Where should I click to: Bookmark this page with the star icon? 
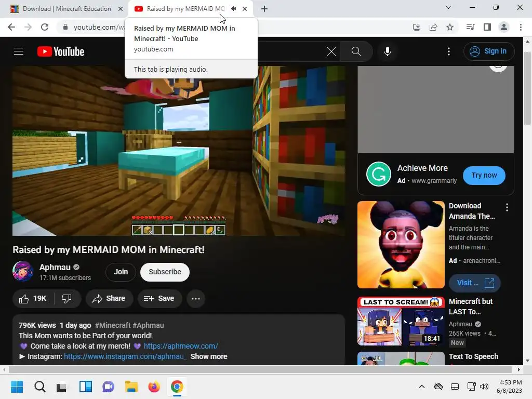pyautogui.click(x=450, y=27)
